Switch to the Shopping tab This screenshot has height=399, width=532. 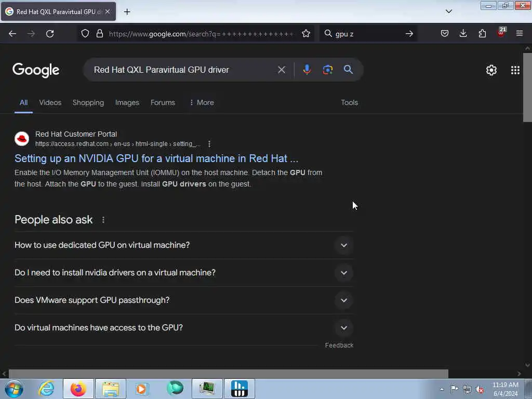[x=88, y=102]
